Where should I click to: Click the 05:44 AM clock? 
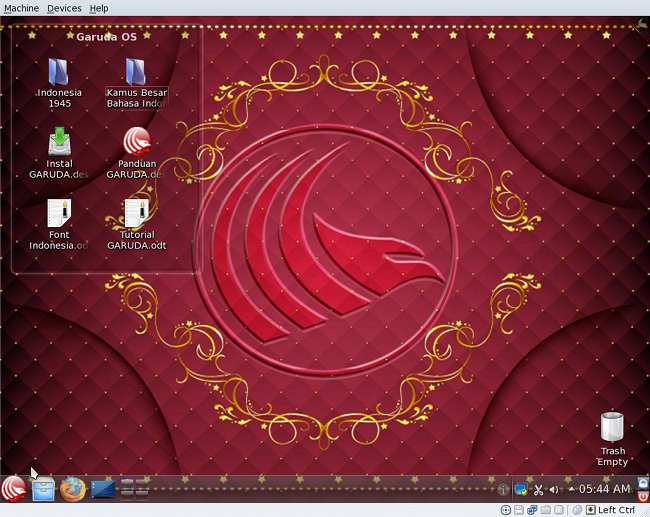[604, 489]
